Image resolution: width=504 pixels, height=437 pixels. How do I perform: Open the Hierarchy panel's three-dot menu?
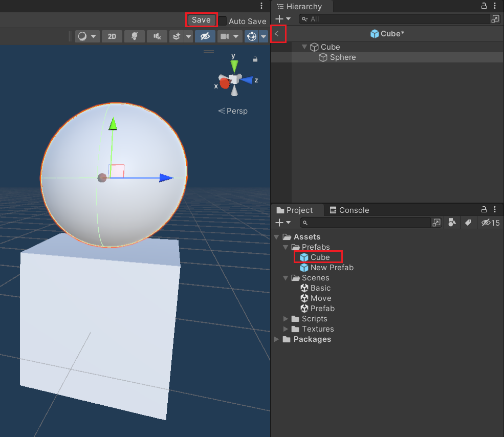click(x=495, y=6)
